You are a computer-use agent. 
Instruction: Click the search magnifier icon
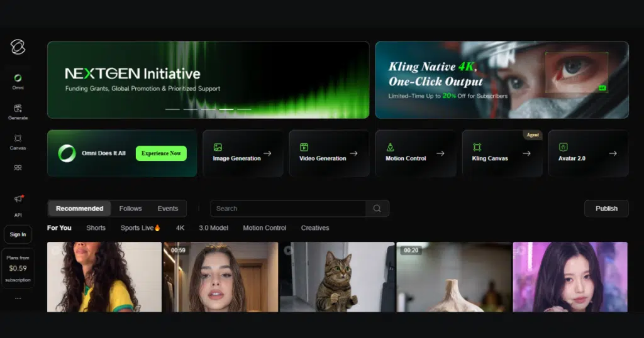[377, 209]
